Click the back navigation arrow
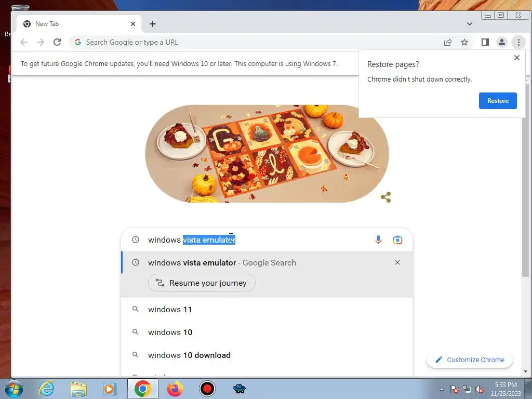 (24, 42)
